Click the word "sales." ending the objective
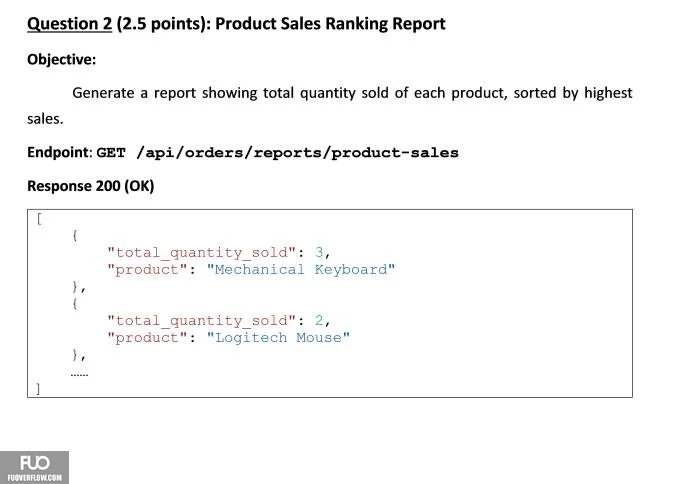Image resolution: width=691 pixels, height=484 pixels. coord(45,119)
